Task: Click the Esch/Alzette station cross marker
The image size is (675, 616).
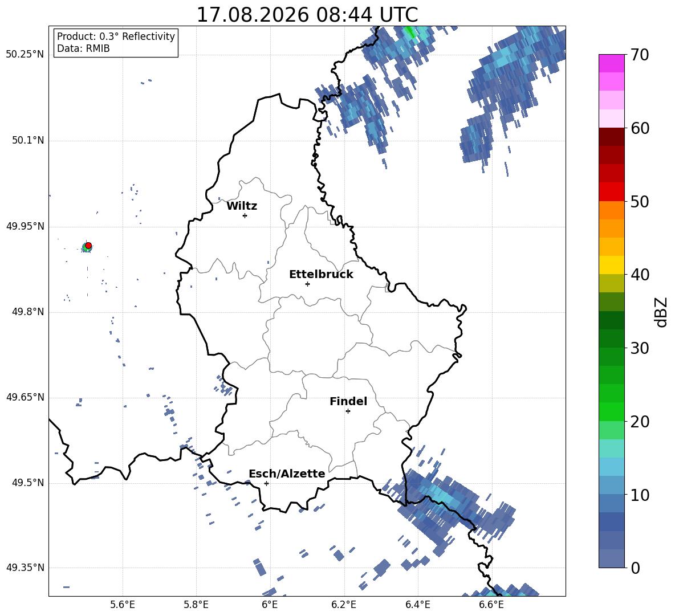Action: (266, 483)
